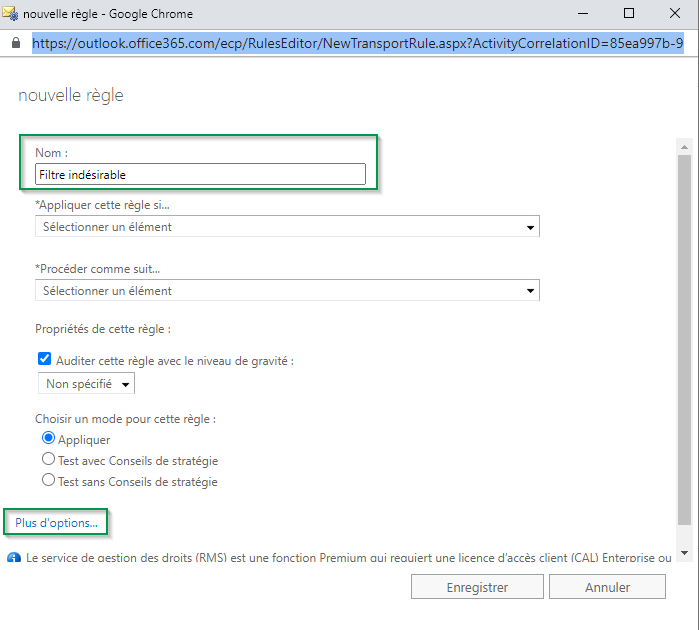Maximize the nouvelle règle window
Image resolution: width=699 pixels, height=630 pixels.
(x=628, y=14)
